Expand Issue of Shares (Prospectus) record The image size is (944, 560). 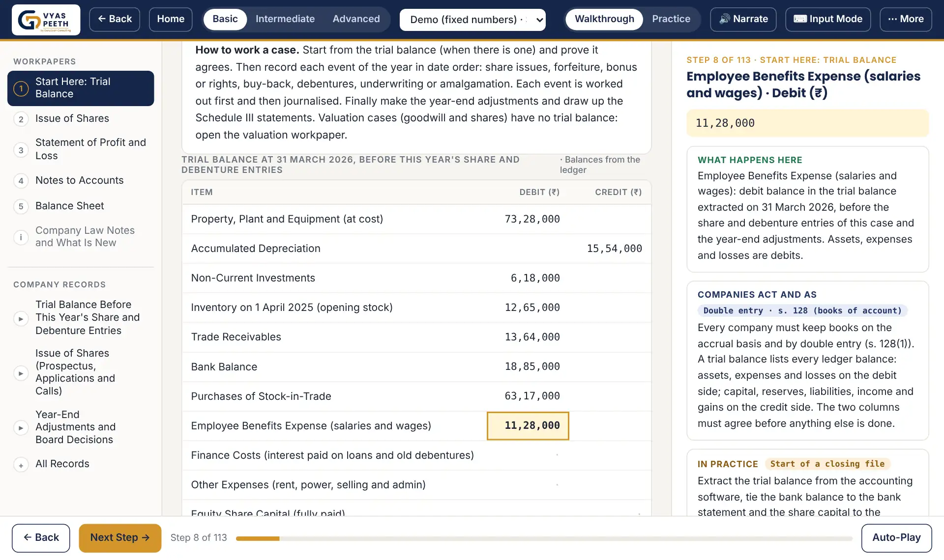(x=21, y=373)
